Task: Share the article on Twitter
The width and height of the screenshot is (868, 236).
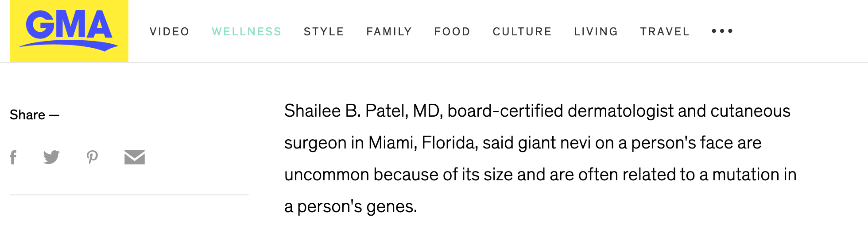Action: [51, 157]
